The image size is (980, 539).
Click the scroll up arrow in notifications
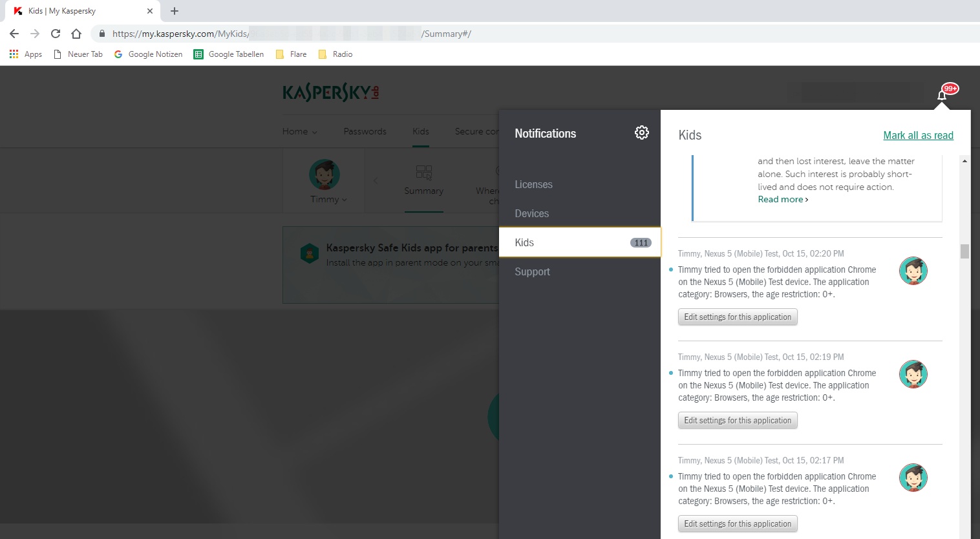[x=964, y=161]
